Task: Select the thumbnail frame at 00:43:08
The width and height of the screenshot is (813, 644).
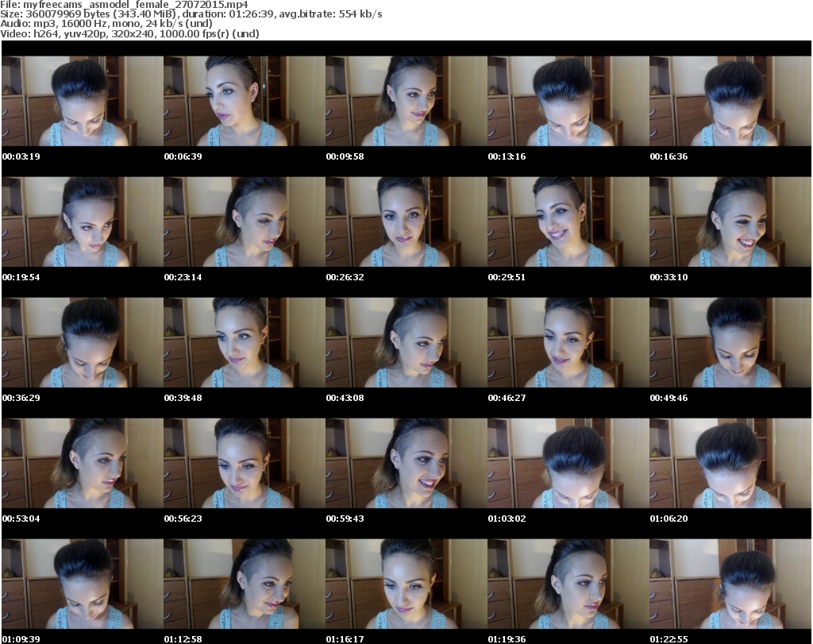Action: tap(406, 343)
